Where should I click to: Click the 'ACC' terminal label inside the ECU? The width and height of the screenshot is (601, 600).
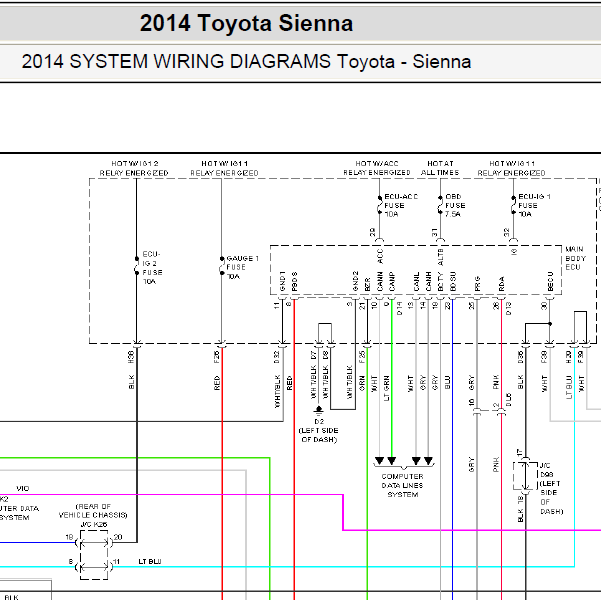pos(379,256)
